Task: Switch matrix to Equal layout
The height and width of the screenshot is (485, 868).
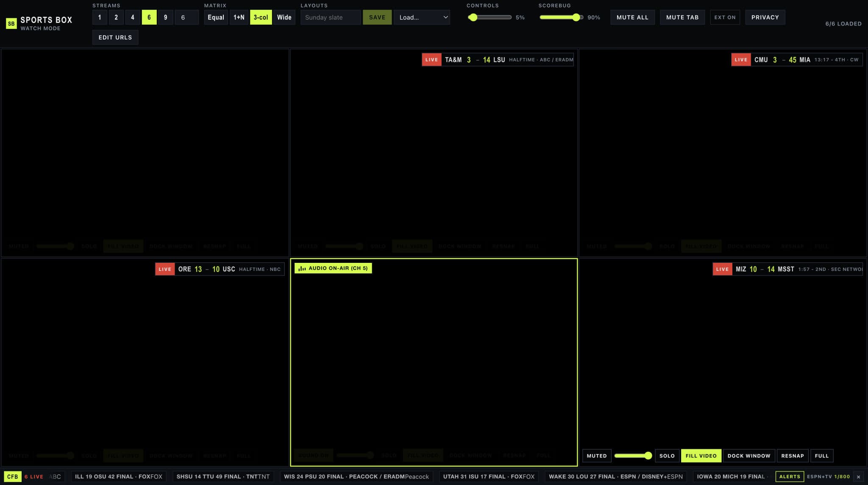Action: tap(216, 17)
